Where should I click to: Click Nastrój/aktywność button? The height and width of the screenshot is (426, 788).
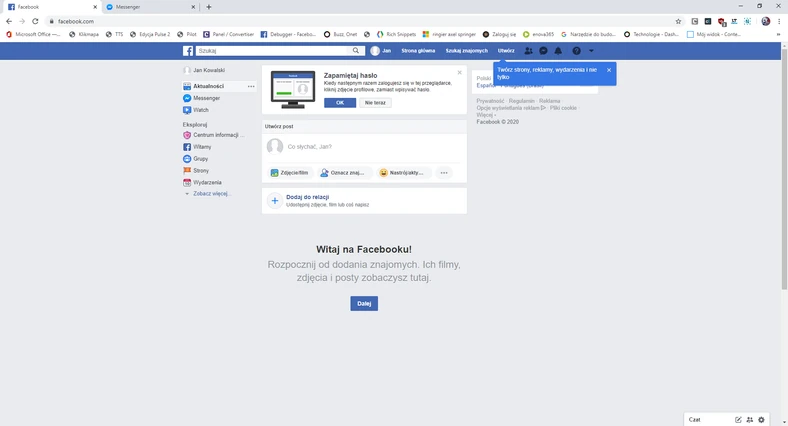coord(404,173)
